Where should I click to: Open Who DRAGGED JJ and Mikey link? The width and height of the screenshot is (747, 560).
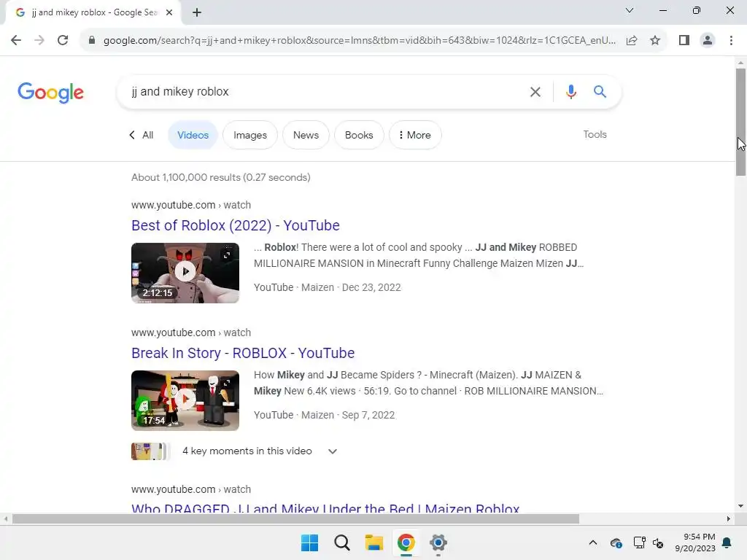325,507
